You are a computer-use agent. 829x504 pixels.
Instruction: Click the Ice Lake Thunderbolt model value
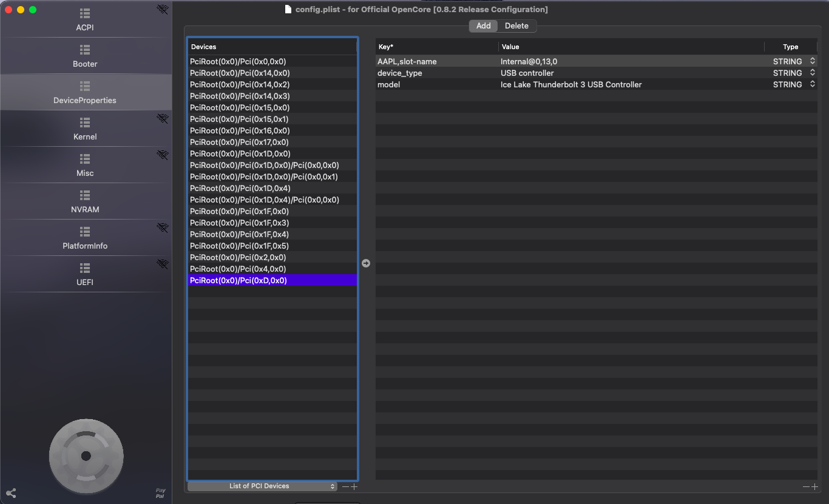[x=570, y=84]
